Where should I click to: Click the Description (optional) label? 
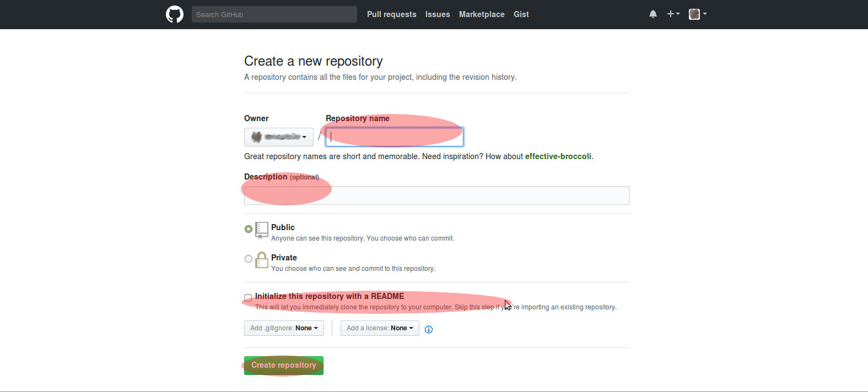point(282,177)
